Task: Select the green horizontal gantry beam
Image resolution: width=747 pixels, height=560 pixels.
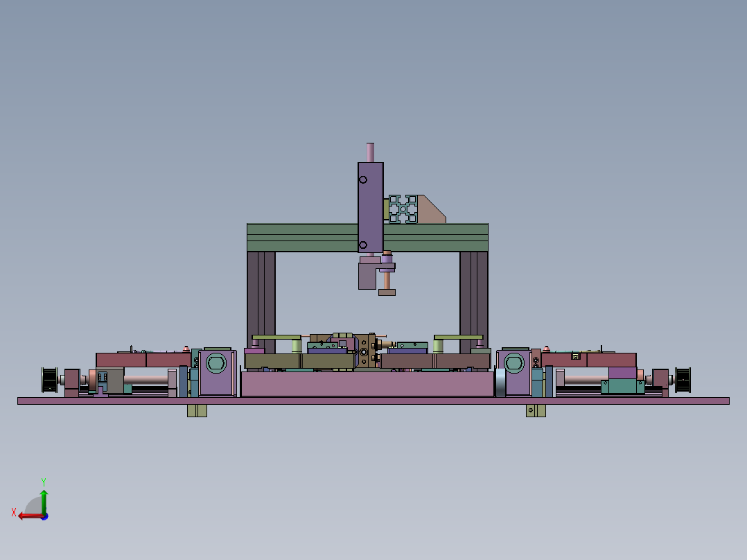Action: (367, 237)
